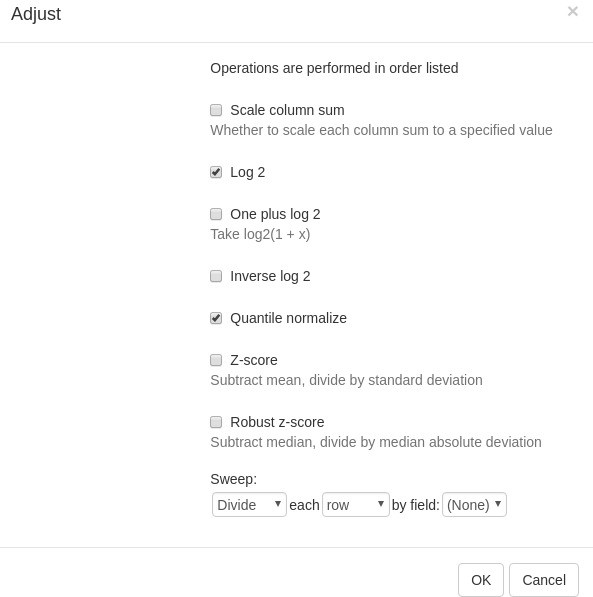Image resolution: width=593 pixels, height=597 pixels.
Task: Click the 'Take log2(1 + x)' help text
Action: [260, 234]
